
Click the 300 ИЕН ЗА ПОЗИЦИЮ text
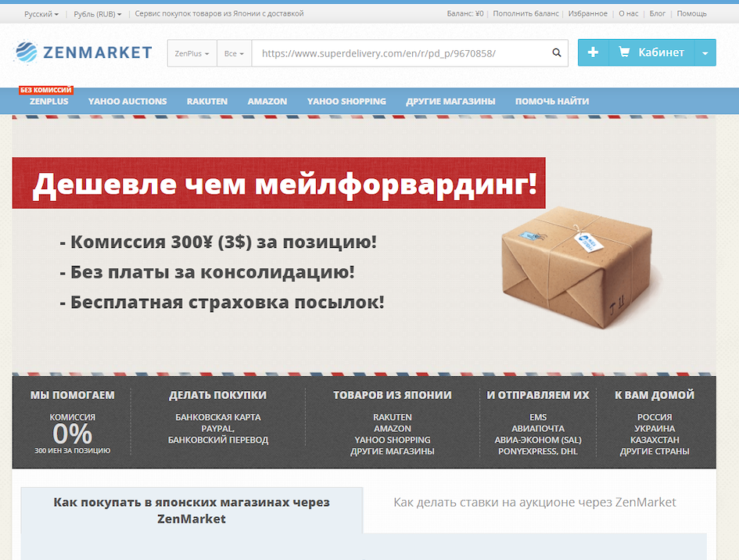click(x=72, y=451)
